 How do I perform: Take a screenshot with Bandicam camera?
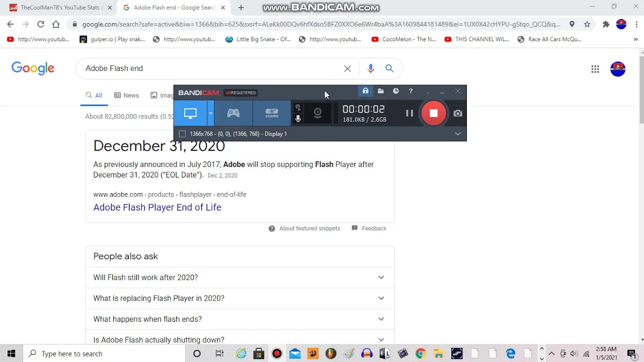458,114
